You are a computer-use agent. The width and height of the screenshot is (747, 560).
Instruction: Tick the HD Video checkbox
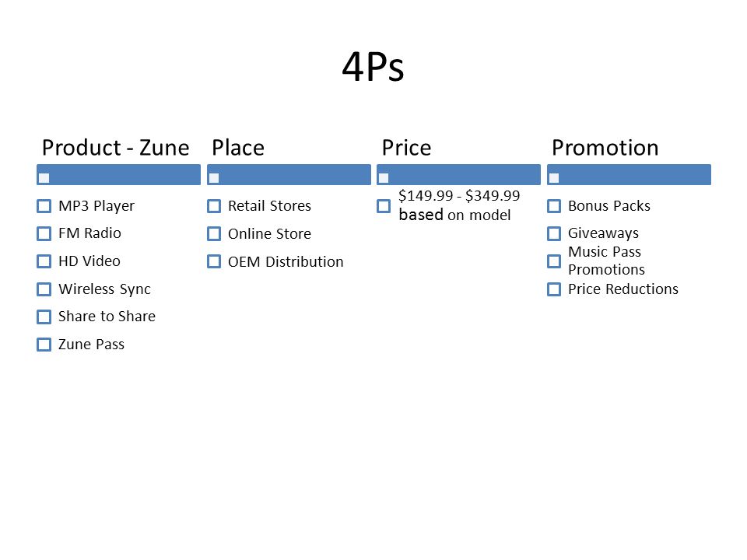pos(44,261)
